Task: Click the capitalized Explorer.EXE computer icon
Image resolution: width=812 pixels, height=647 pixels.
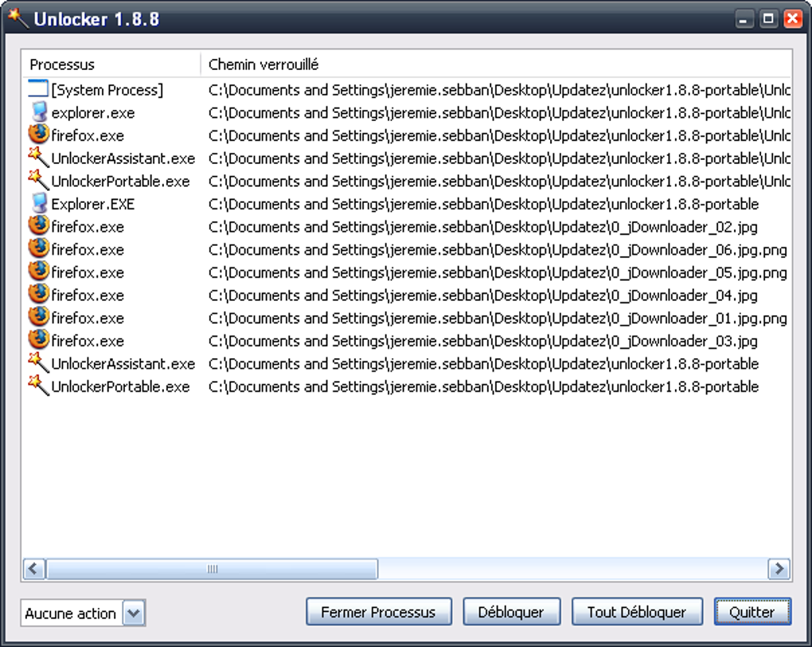Action: 39,204
